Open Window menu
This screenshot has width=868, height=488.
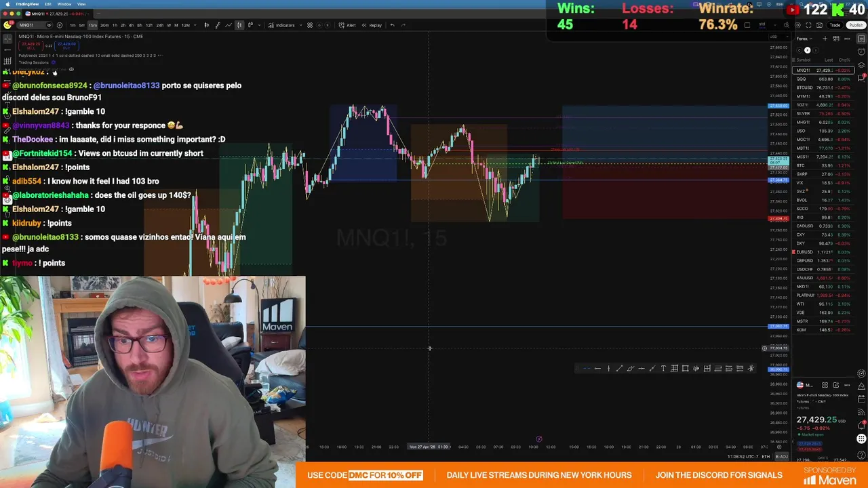point(64,4)
